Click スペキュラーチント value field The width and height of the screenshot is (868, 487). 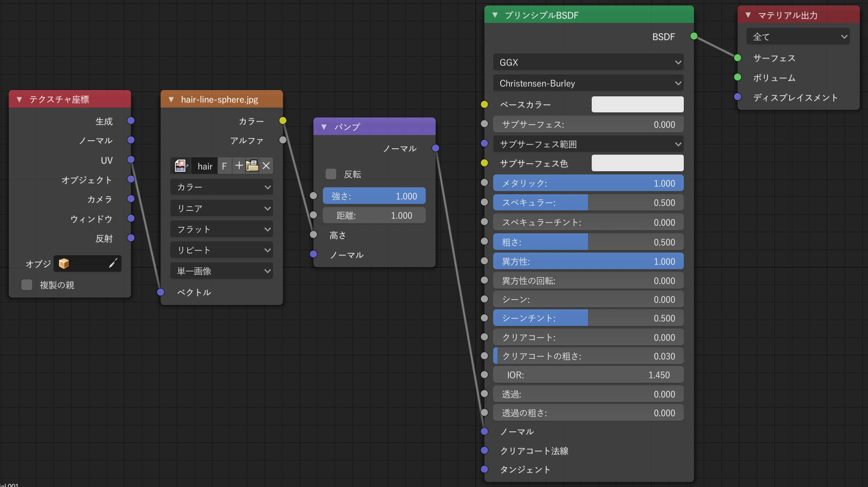(x=588, y=222)
